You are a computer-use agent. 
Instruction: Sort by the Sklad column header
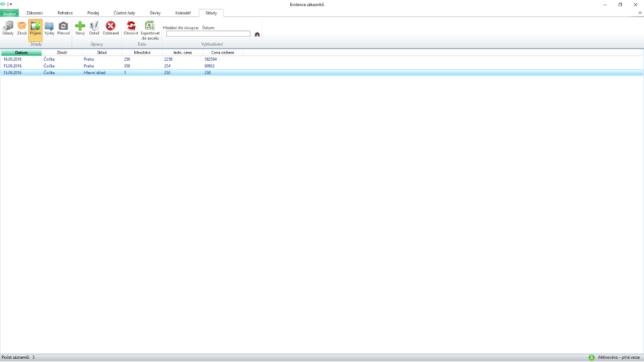point(102,52)
